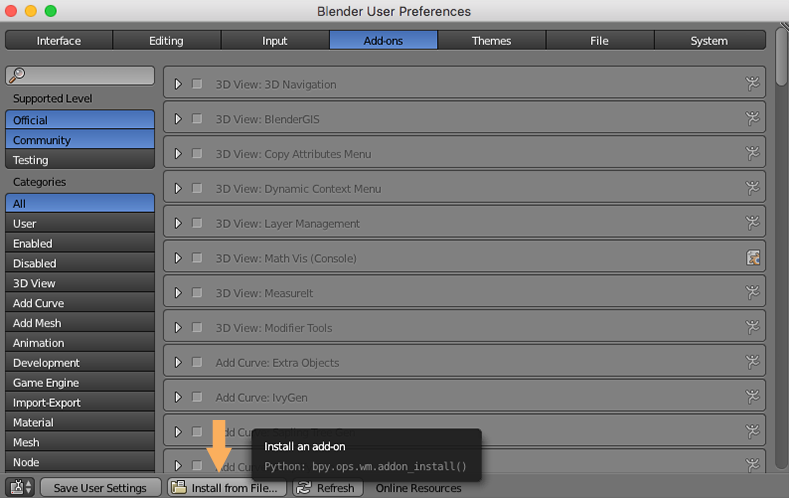This screenshot has width=789, height=498.
Task: Filter by Material category
Action: coord(80,422)
